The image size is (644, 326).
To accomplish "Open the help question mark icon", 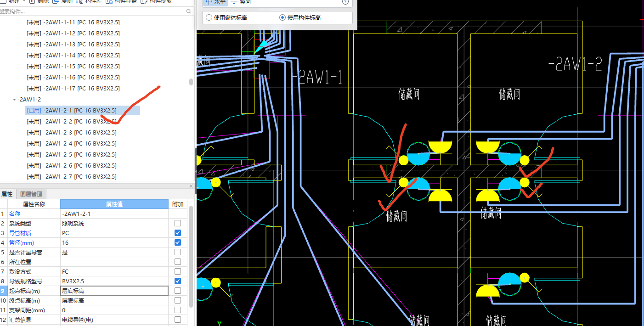I will coord(345,2).
